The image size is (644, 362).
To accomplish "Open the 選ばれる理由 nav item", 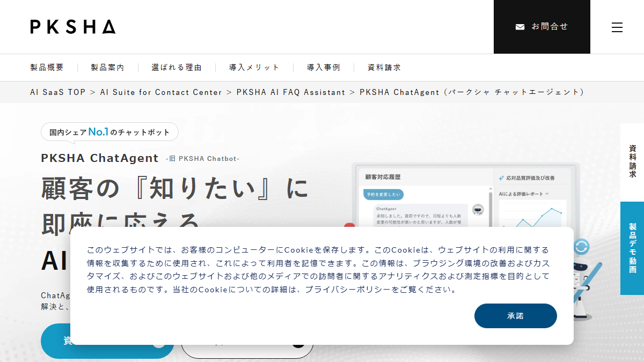I will coord(177,68).
